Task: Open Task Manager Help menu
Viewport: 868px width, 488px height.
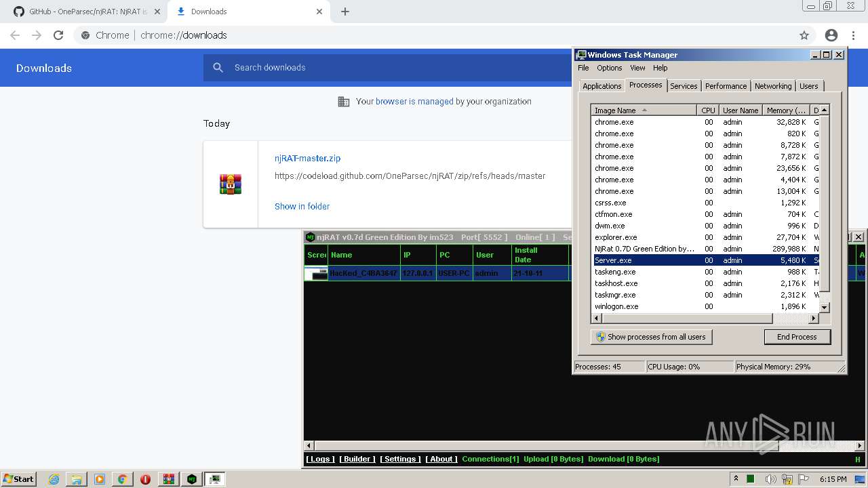Action: [x=660, y=68]
